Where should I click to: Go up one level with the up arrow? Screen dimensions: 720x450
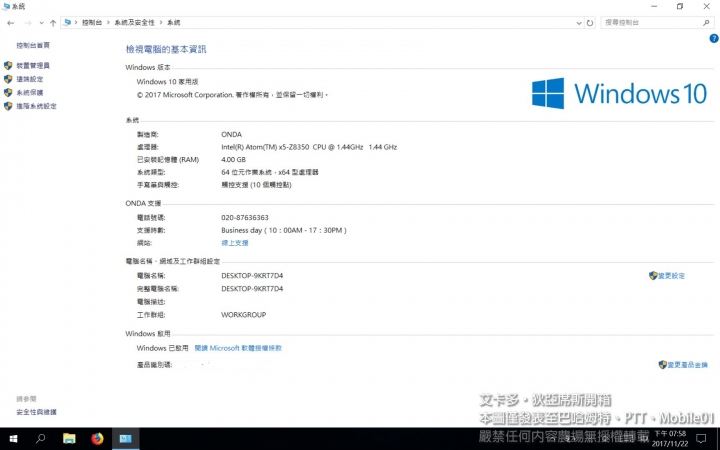pyautogui.click(x=53, y=22)
